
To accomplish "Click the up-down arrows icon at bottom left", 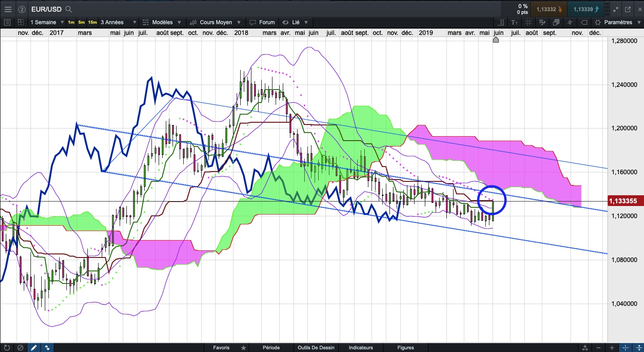I will click(47, 348).
